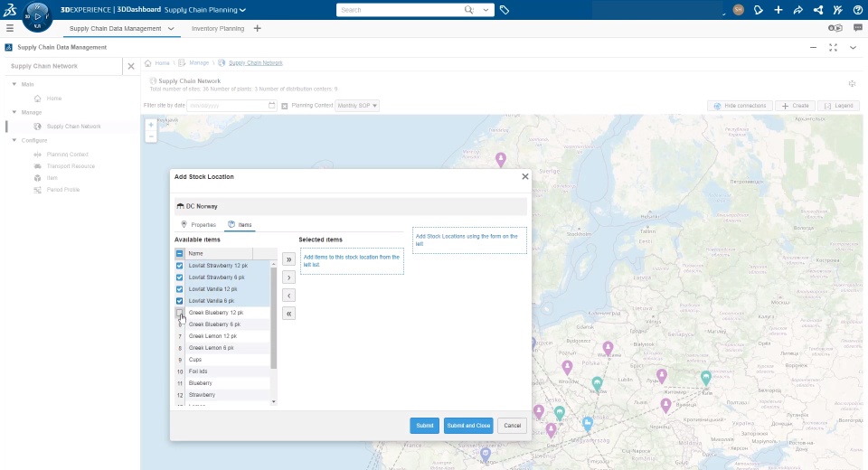Uncheck Lowfat Vanilla 12 pk

tap(179, 289)
